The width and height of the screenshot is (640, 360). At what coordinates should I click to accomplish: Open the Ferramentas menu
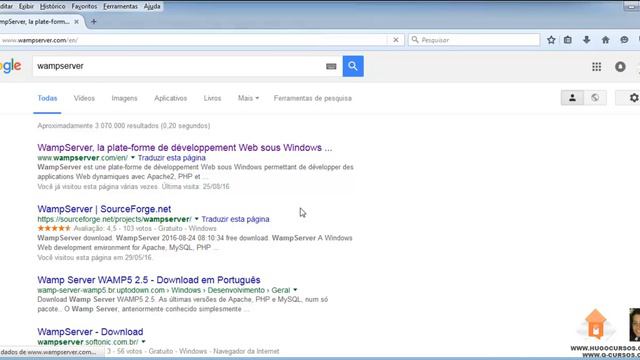[x=120, y=7]
